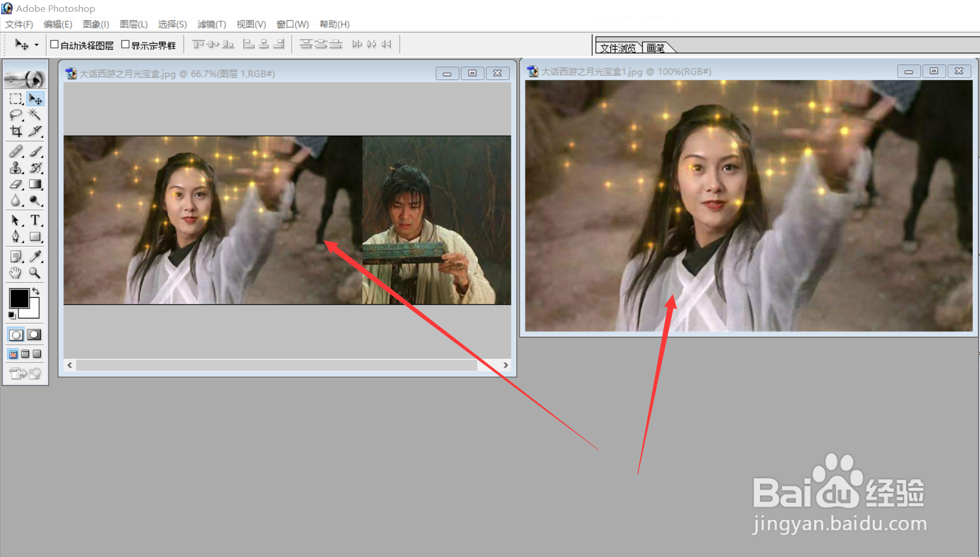This screenshot has width=980, height=557.
Task: Open the 滤镜(T) menu
Action: [x=211, y=24]
